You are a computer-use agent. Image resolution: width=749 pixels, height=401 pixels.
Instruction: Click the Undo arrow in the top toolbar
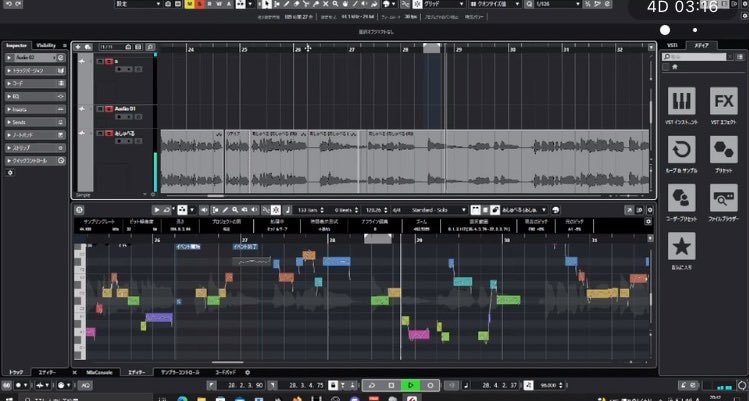coord(7,4)
